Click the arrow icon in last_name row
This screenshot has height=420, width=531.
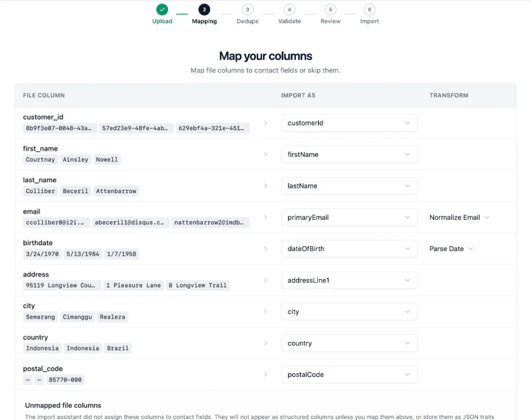(x=265, y=186)
